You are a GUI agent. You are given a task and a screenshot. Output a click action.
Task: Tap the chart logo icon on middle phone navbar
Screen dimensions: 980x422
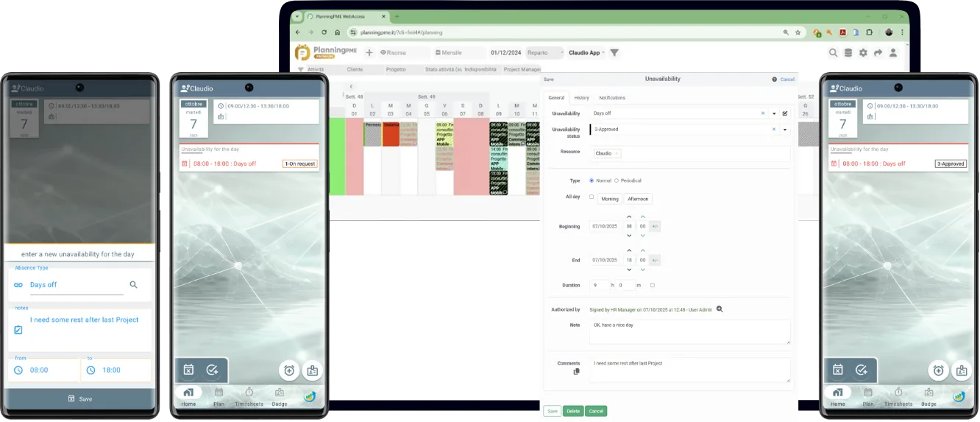click(310, 396)
